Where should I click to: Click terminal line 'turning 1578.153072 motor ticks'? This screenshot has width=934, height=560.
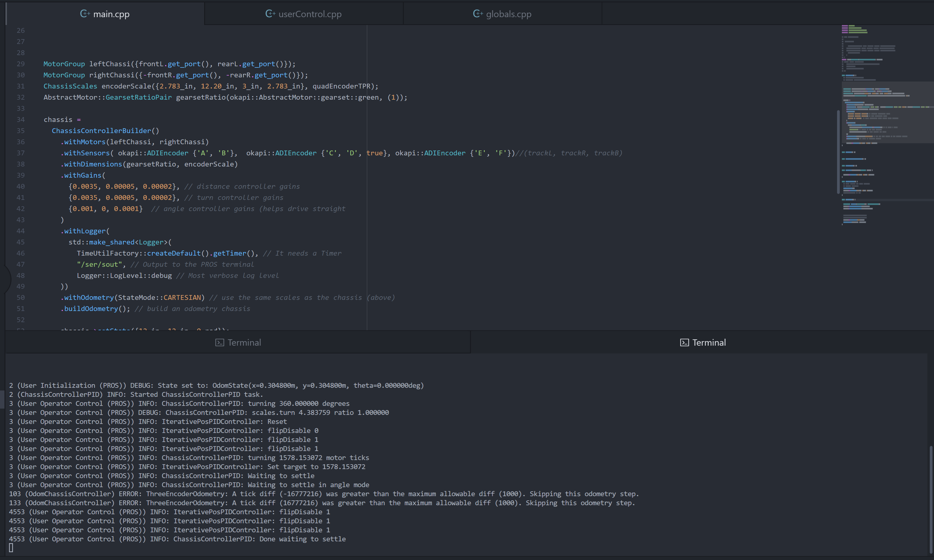189,458
